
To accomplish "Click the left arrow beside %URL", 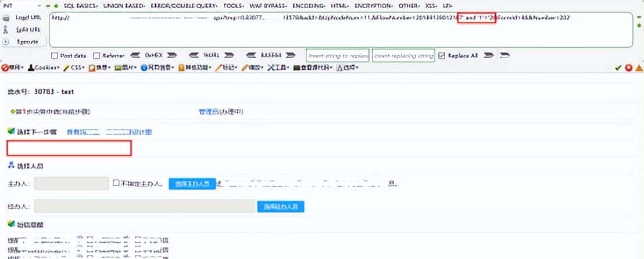I will click(194, 55).
